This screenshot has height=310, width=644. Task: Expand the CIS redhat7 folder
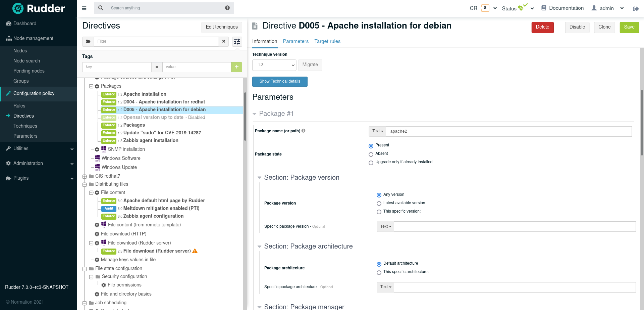click(85, 177)
